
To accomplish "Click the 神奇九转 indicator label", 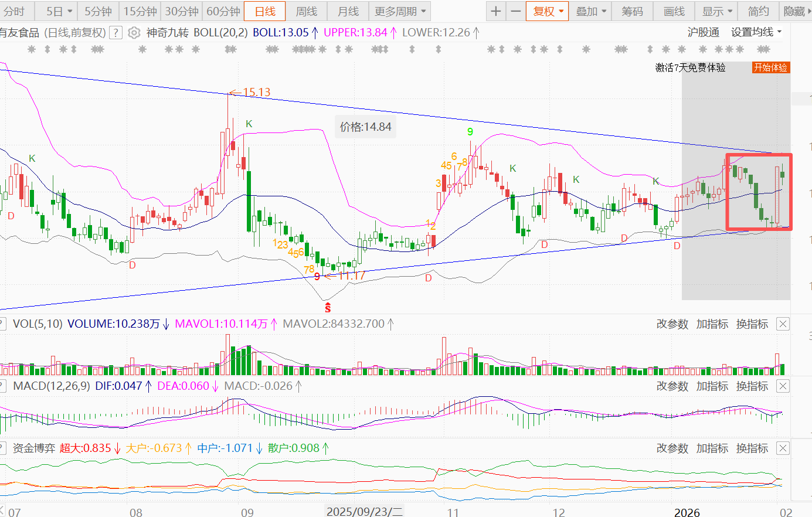I will click(167, 33).
